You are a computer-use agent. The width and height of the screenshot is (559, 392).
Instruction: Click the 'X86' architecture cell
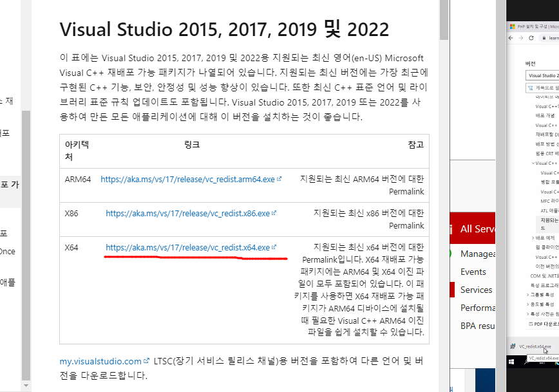[x=71, y=214]
